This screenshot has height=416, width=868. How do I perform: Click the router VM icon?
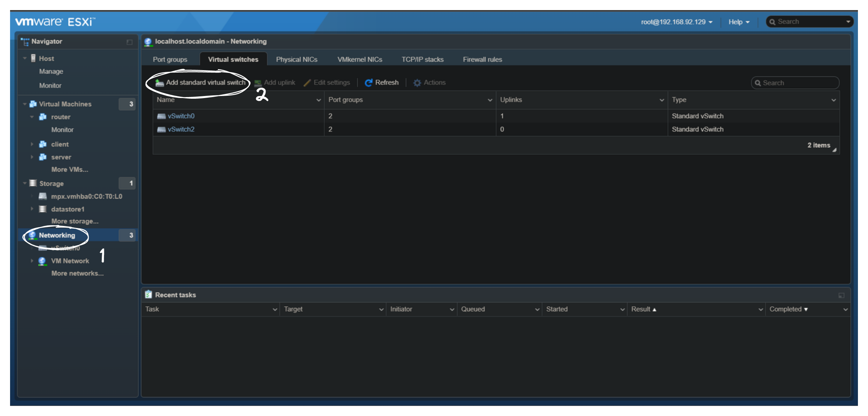pyautogui.click(x=43, y=117)
